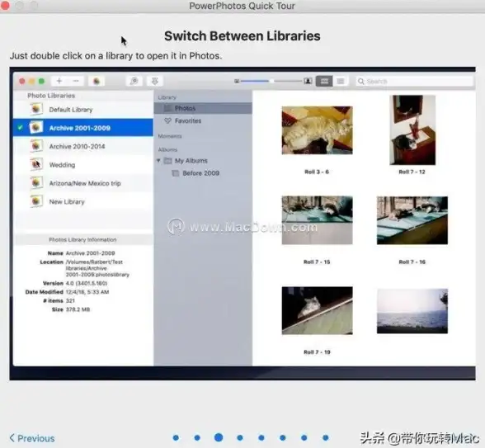Click the Archive 2010-2014 library icon
Image resolution: width=485 pixels, height=448 pixels.
36,146
